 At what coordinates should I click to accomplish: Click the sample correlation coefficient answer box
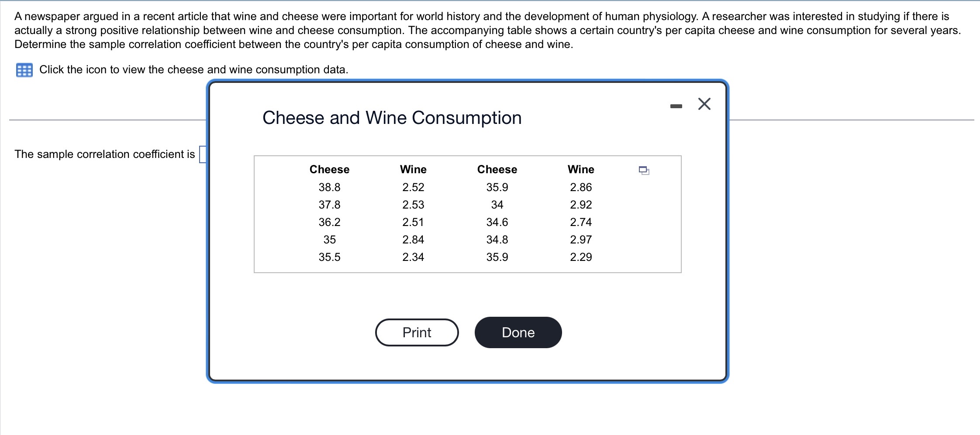[x=202, y=154]
